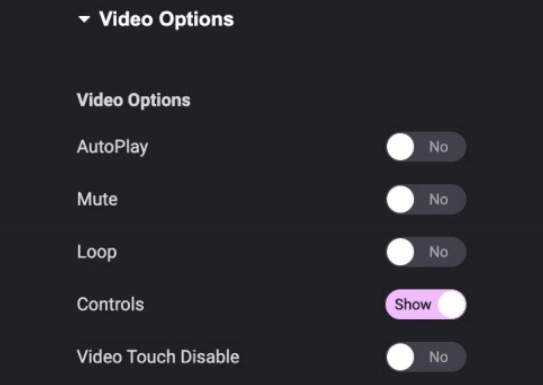
Task: Click the Loop option label
Action: [97, 252]
